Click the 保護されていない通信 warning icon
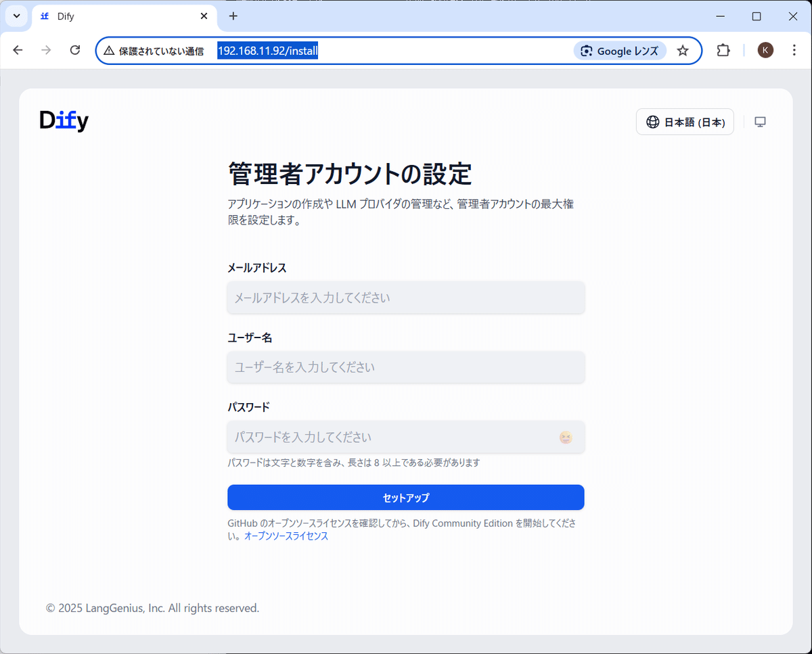Viewport: 812px width, 654px height. pos(110,50)
